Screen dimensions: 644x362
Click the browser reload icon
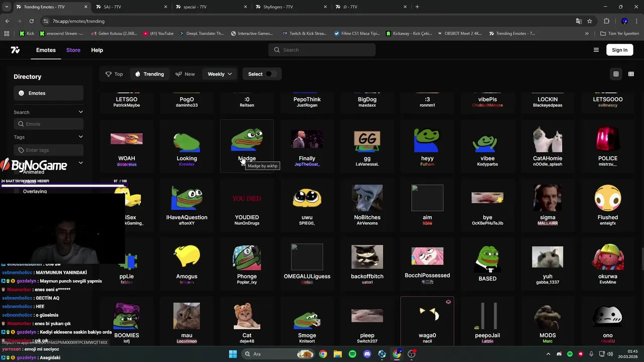[x=31, y=21]
